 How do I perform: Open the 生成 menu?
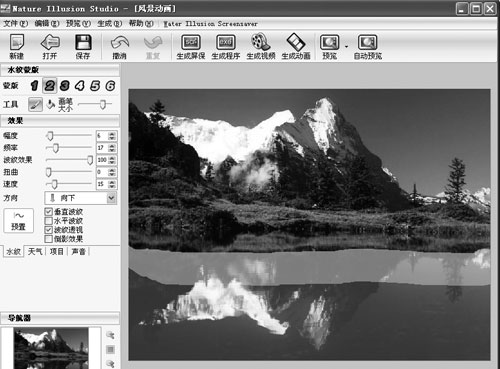click(109, 23)
